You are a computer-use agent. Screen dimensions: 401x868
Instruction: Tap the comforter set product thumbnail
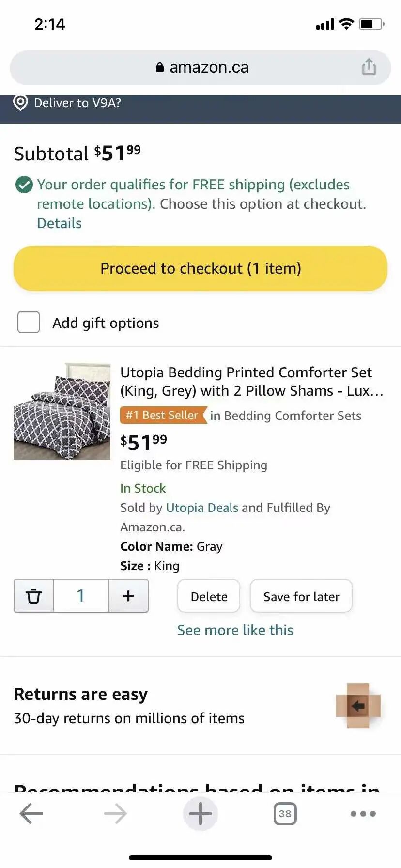62,411
